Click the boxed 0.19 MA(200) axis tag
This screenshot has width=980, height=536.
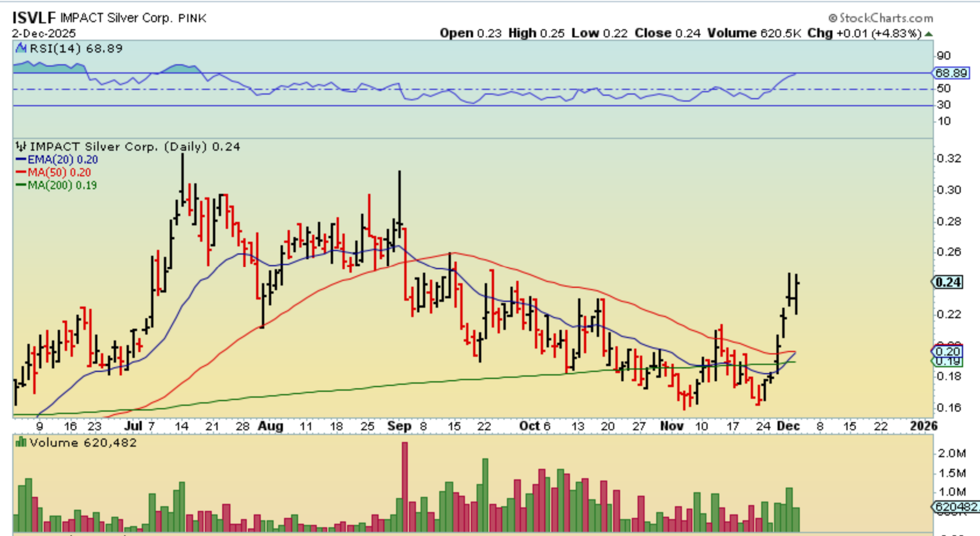coord(947,361)
